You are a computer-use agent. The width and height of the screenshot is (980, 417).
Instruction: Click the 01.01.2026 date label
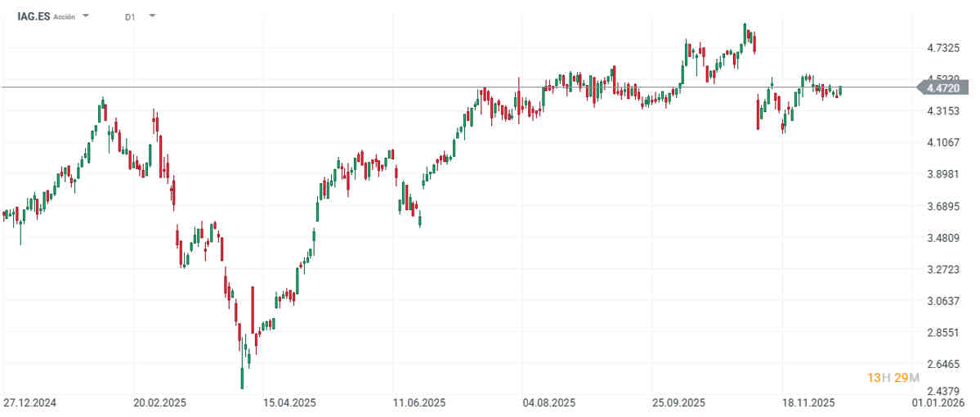(938, 402)
